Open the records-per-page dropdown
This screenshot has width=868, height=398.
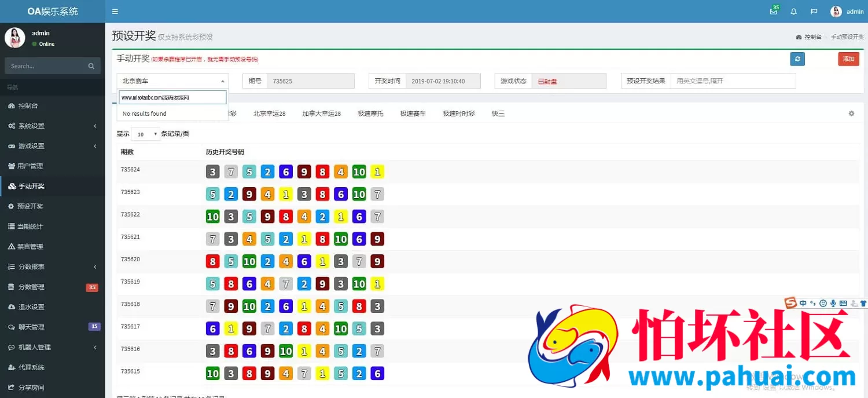[x=145, y=134]
